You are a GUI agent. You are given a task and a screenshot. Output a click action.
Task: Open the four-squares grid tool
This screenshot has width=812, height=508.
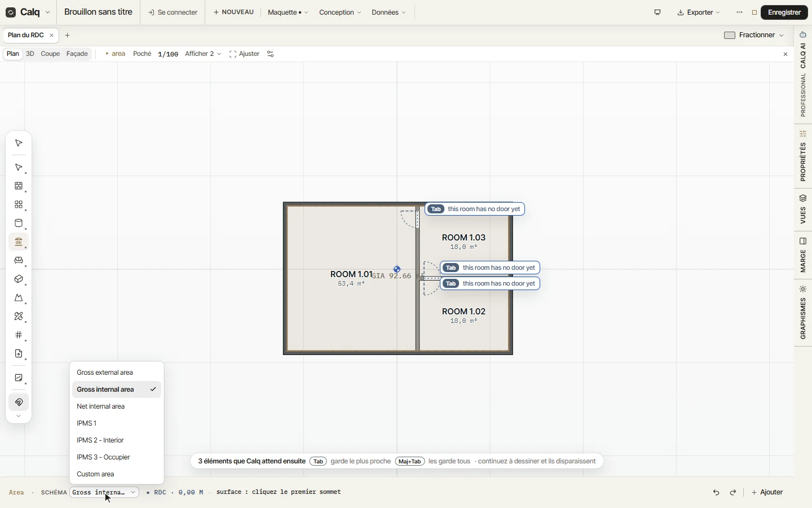tap(19, 205)
